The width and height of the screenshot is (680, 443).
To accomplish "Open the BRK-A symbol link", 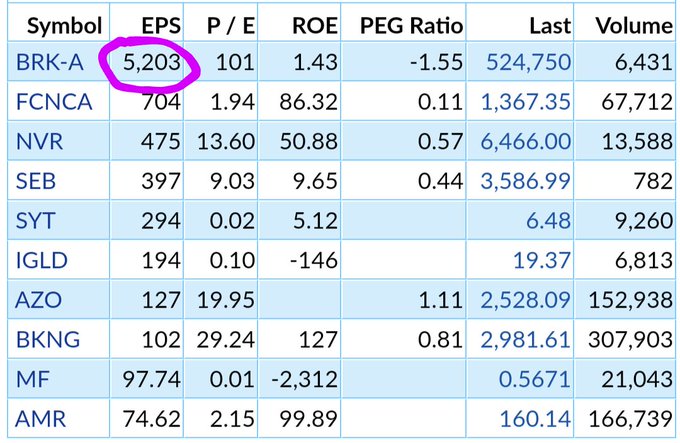I will (x=49, y=62).
